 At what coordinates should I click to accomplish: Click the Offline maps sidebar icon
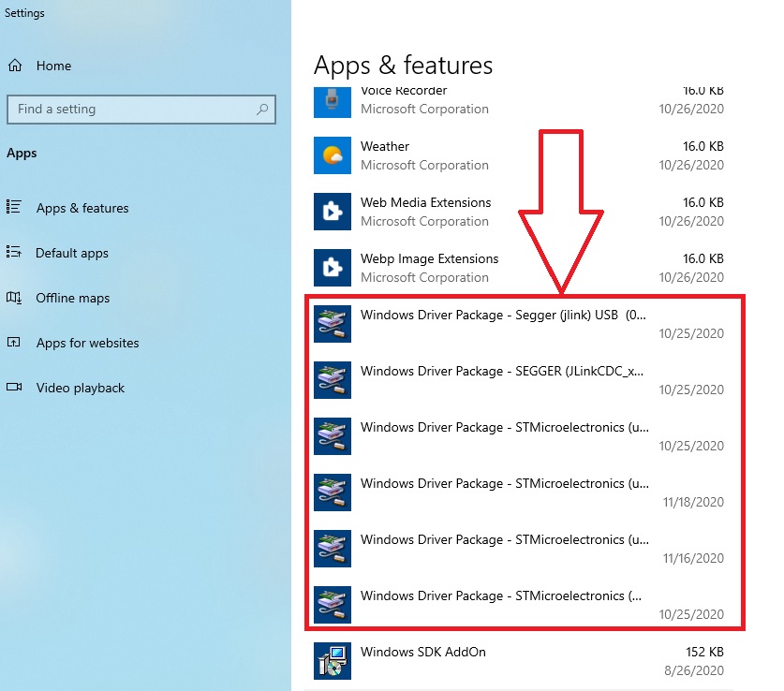point(14,298)
